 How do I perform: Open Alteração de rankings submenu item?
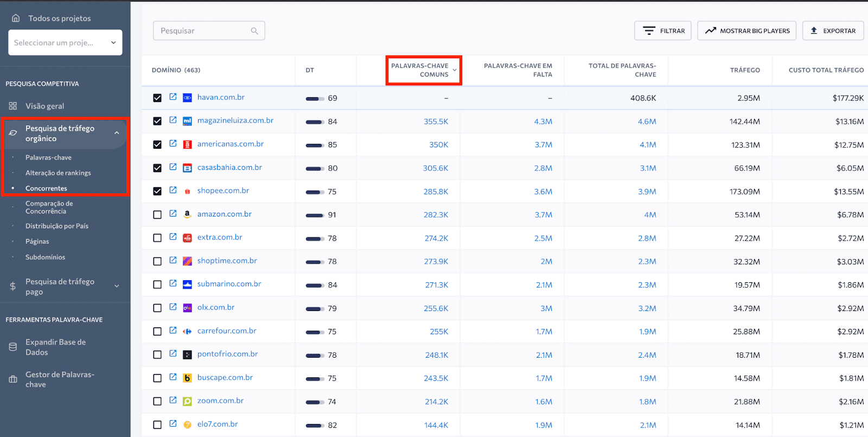[x=58, y=173]
